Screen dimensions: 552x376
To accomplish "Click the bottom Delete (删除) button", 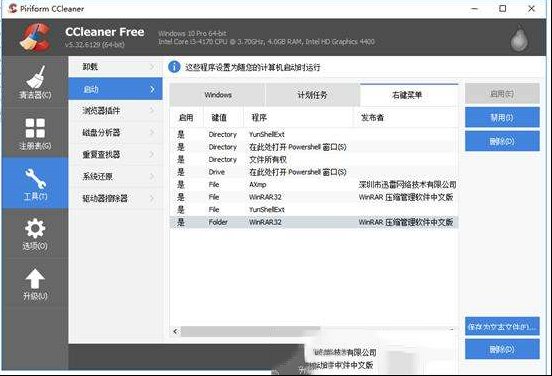I will (x=502, y=349).
